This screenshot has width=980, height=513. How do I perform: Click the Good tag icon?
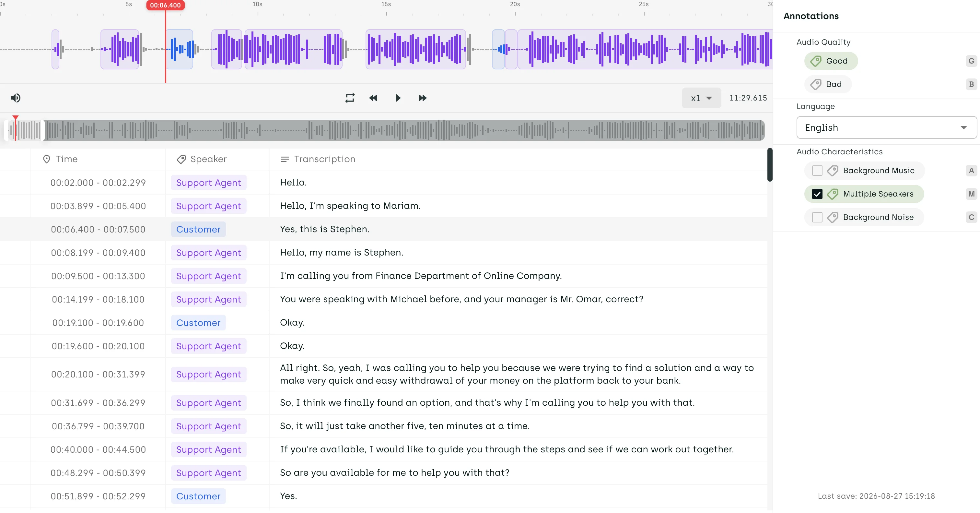pyautogui.click(x=816, y=61)
